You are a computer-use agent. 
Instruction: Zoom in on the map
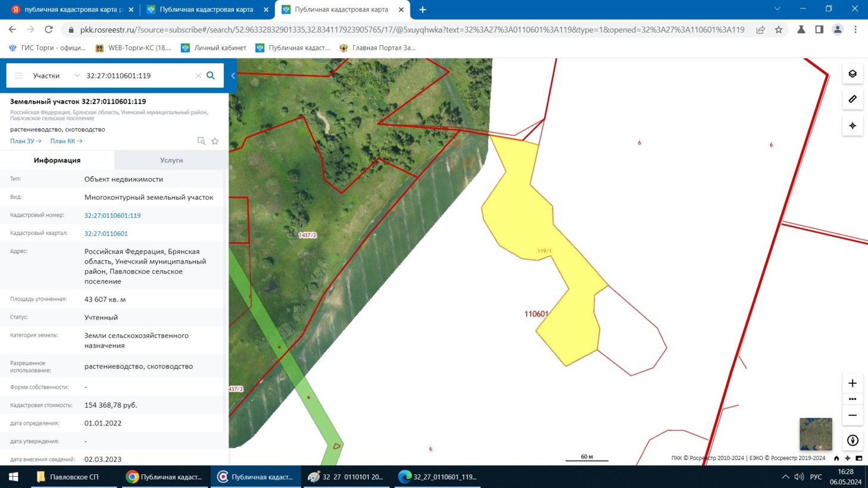852,383
